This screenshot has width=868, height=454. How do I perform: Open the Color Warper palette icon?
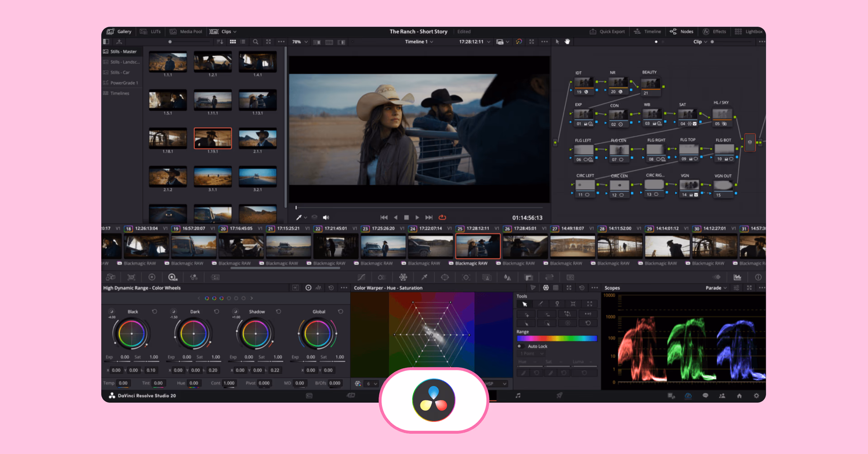point(403,277)
